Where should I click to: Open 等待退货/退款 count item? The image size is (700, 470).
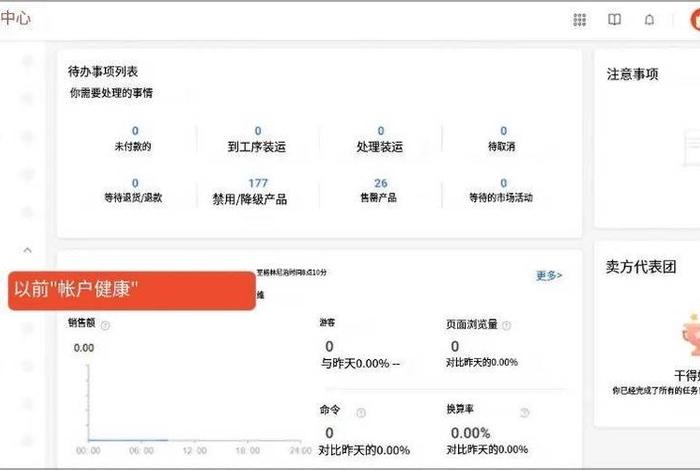[x=133, y=191]
